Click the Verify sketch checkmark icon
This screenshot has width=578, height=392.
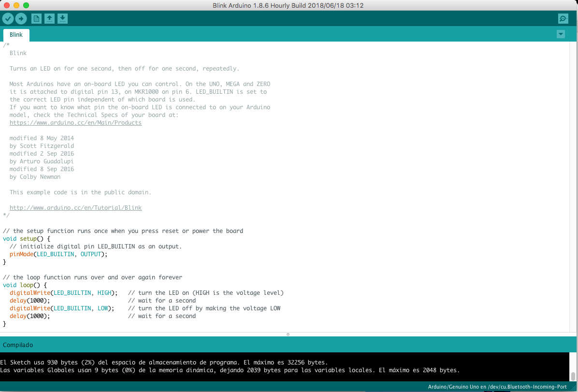coord(8,18)
